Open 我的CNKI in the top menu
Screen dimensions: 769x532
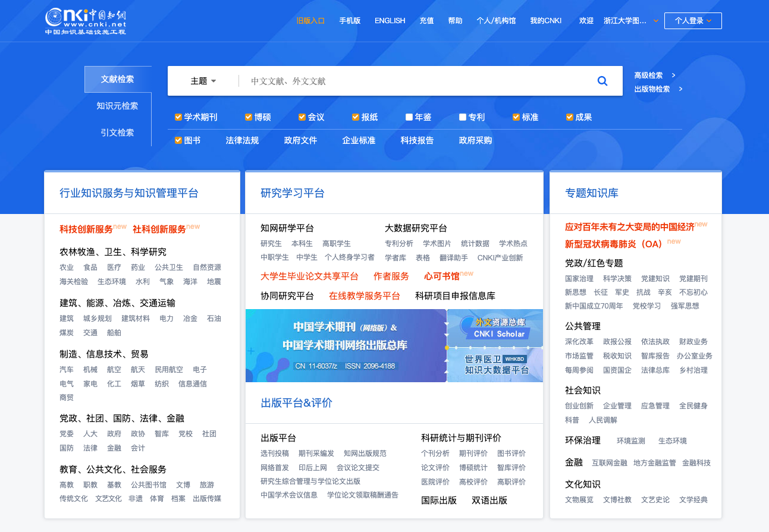coord(546,21)
